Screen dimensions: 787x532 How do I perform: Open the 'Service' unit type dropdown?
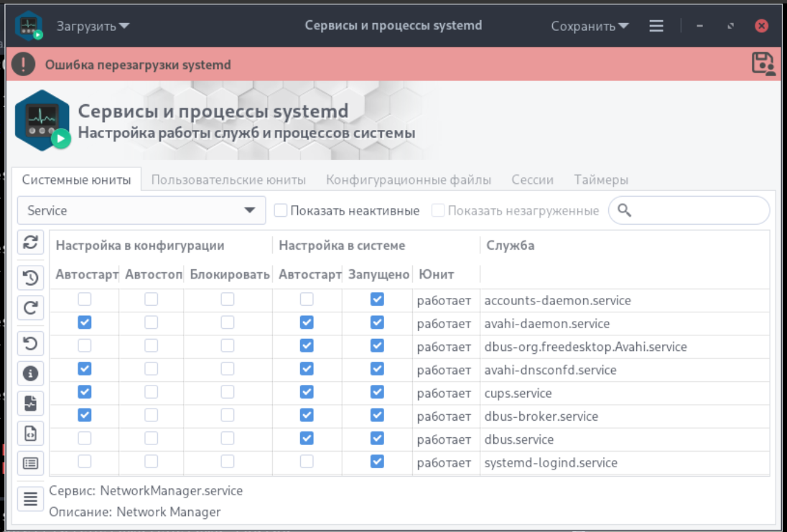141,210
